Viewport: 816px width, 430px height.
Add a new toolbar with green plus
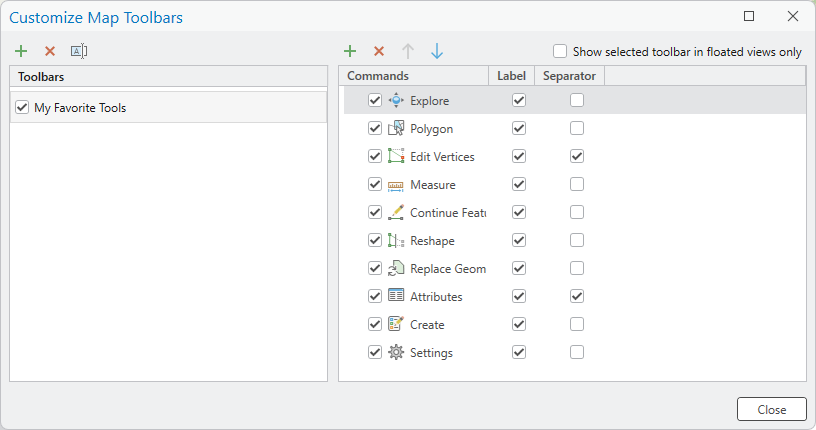point(21,51)
